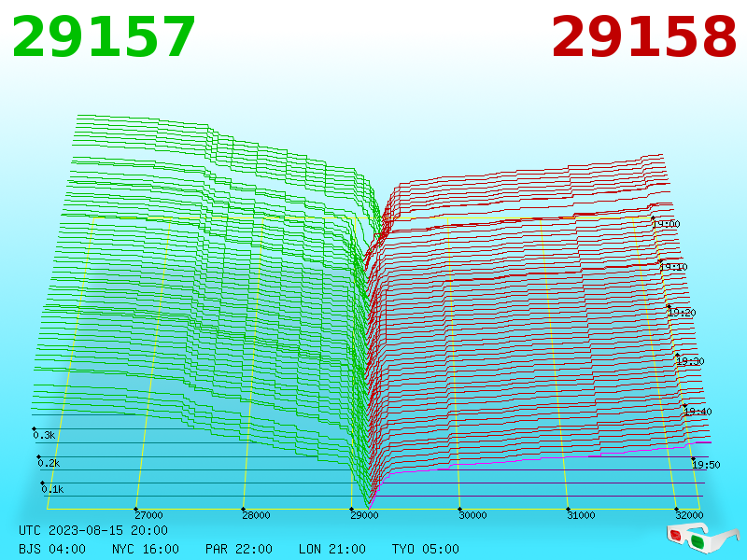This screenshot has width=747, height=560.
Task: Click the 19:00 time axis marker
Action: pos(667,224)
